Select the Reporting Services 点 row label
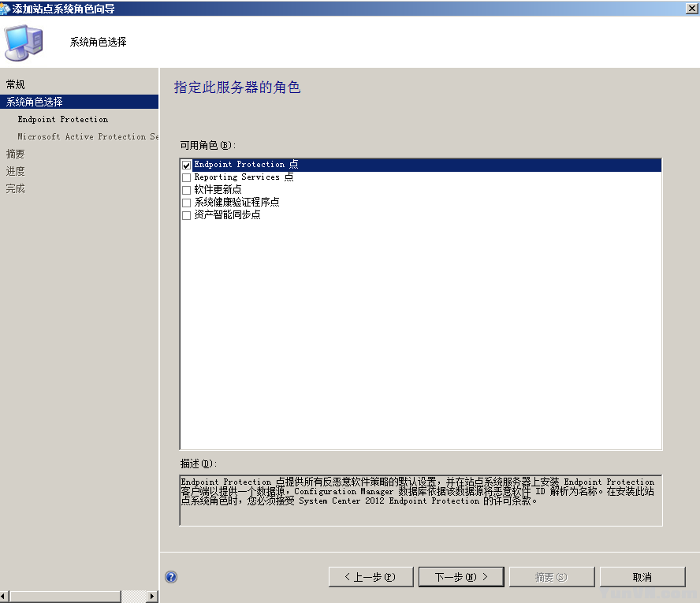 tap(244, 177)
